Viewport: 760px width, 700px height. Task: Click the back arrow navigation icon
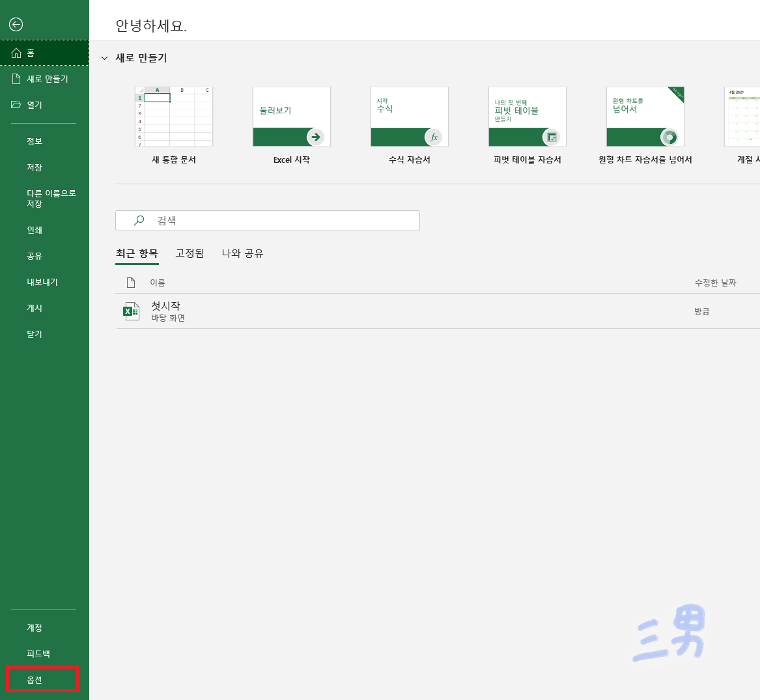pyautogui.click(x=16, y=24)
